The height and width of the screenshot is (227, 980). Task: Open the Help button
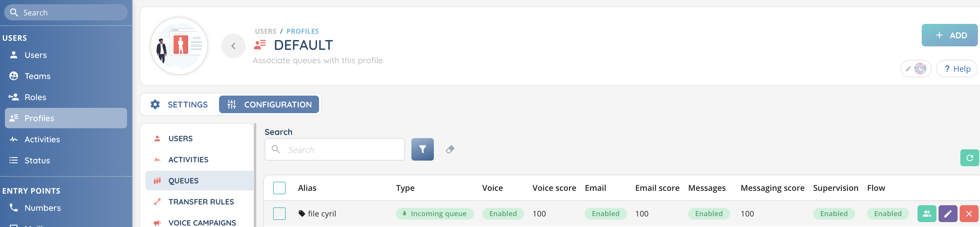[x=957, y=69]
